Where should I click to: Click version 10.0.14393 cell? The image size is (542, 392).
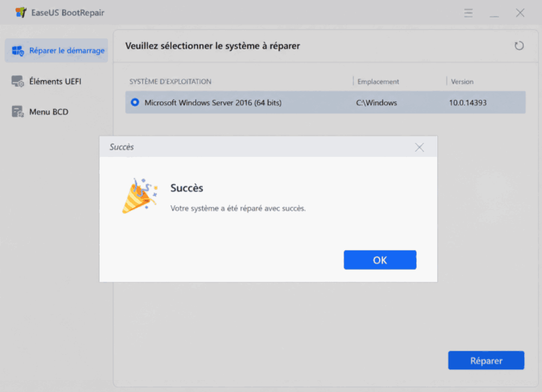tap(468, 102)
